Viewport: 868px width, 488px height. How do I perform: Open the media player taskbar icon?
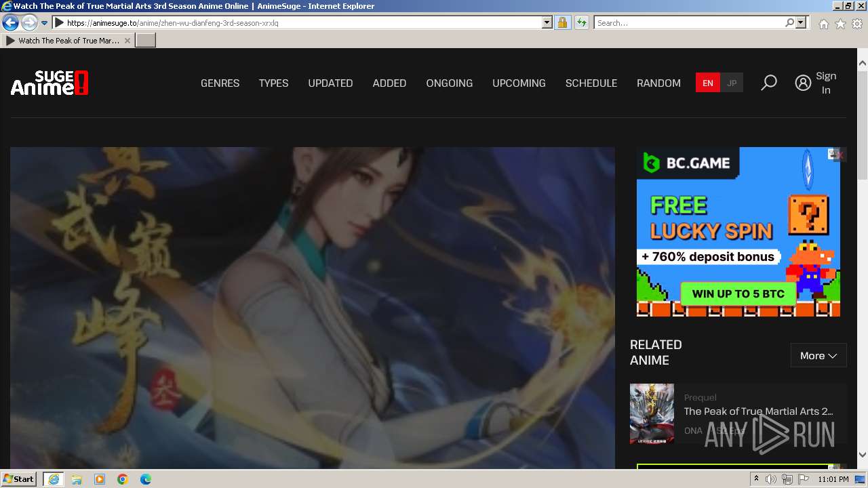coord(100,479)
